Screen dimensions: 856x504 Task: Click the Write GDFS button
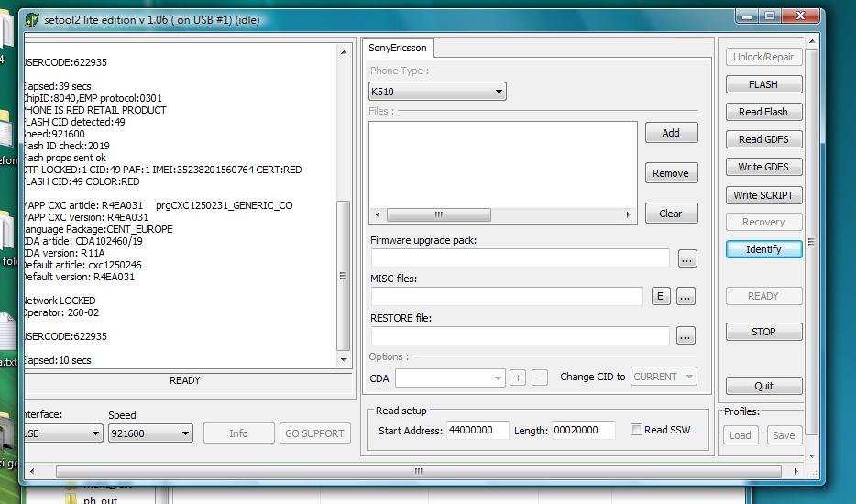tap(763, 167)
